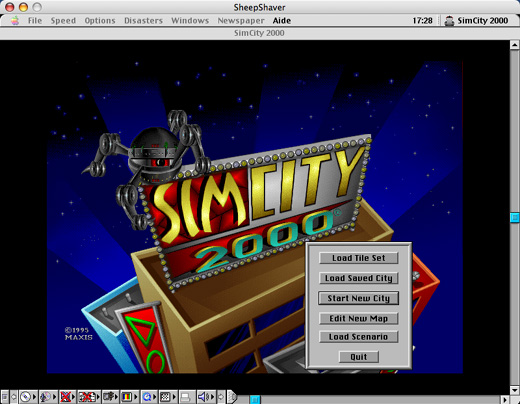Click the Start New City button
Screen dimensions: 520x404
(x=359, y=298)
